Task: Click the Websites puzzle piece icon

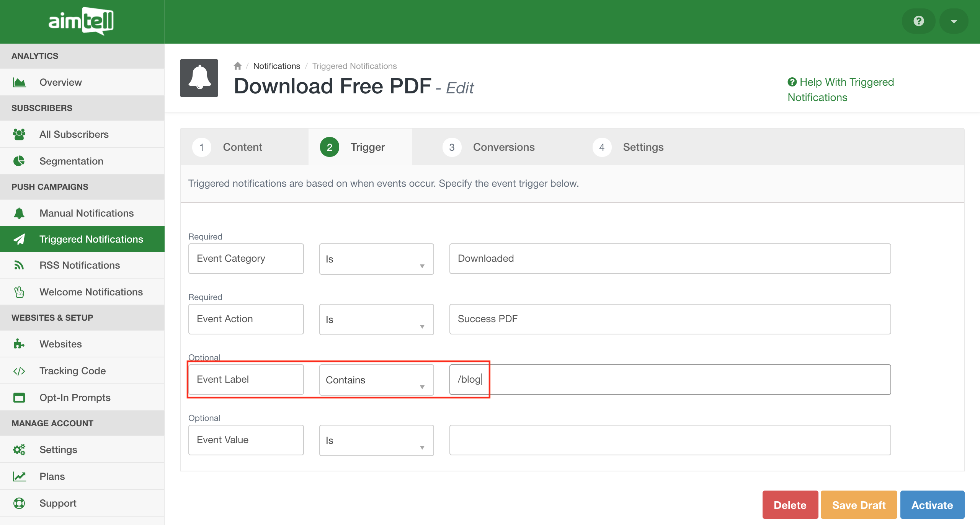Action: pos(19,344)
